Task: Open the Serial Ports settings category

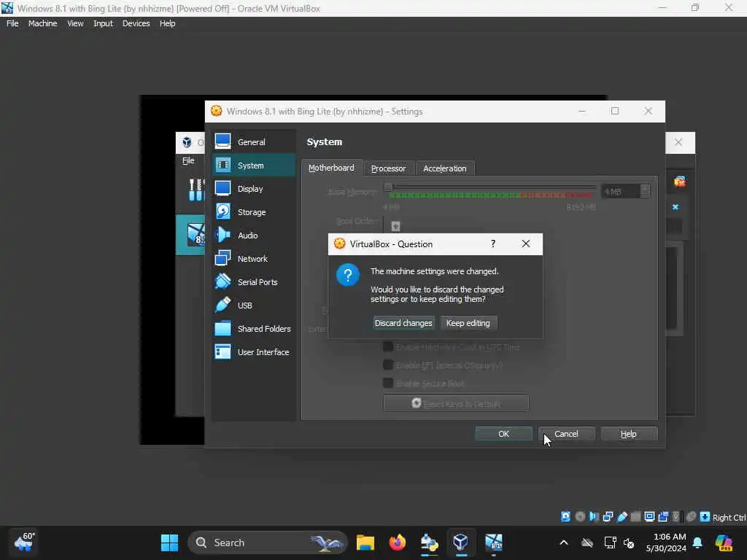Action: click(253, 282)
